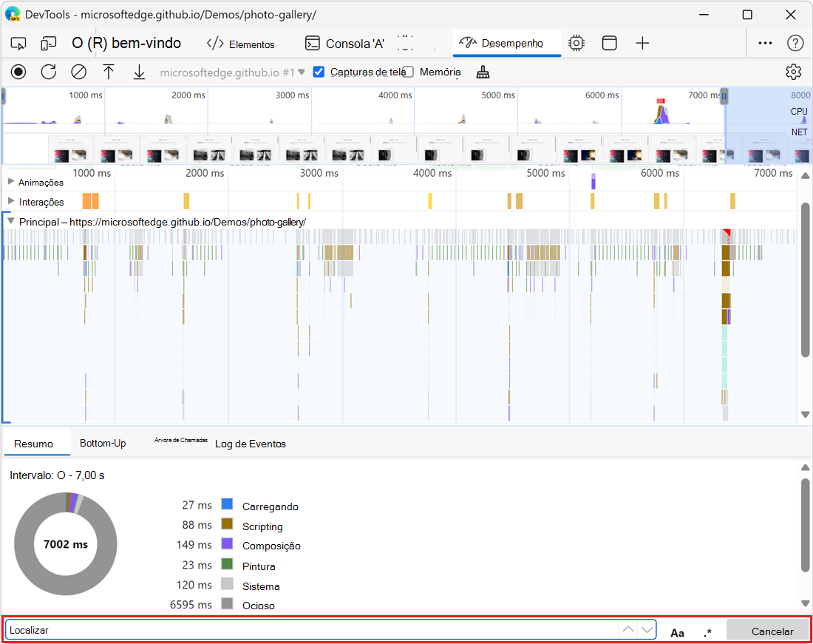Expand the Interações track
This screenshot has width=813, height=644.
pyautogui.click(x=11, y=202)
